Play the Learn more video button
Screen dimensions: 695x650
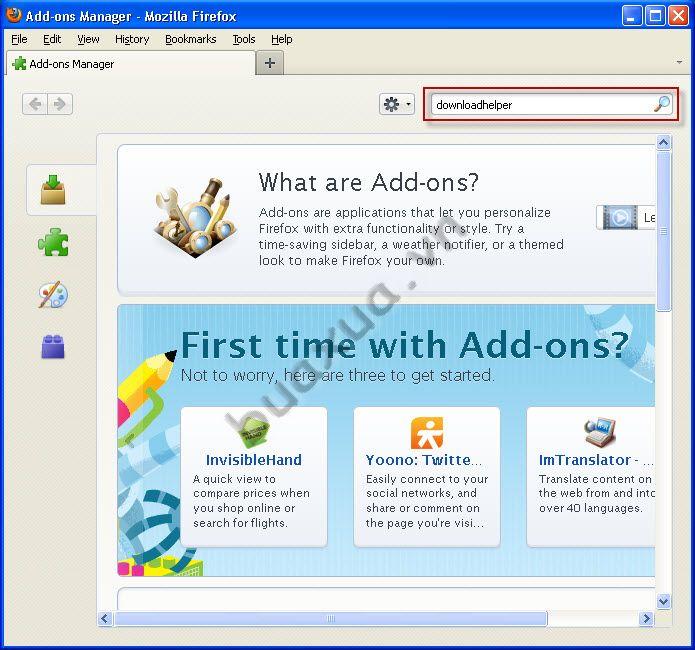pos(625,217)
